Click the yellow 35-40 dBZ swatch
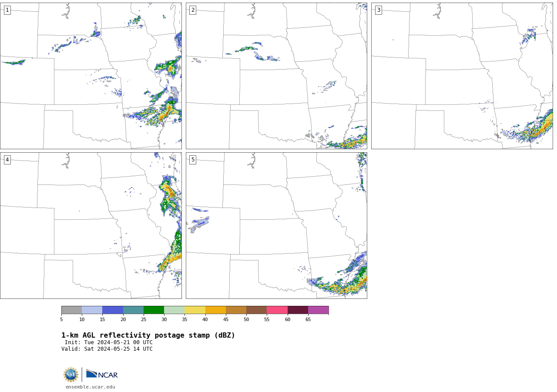This screenshot has height=392, width=557. coord(195,310)
